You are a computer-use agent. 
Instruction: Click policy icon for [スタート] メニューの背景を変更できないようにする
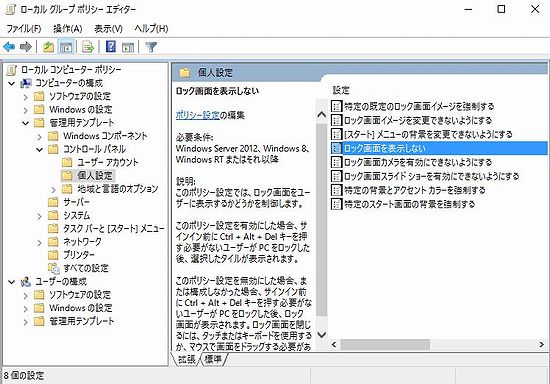336,134
